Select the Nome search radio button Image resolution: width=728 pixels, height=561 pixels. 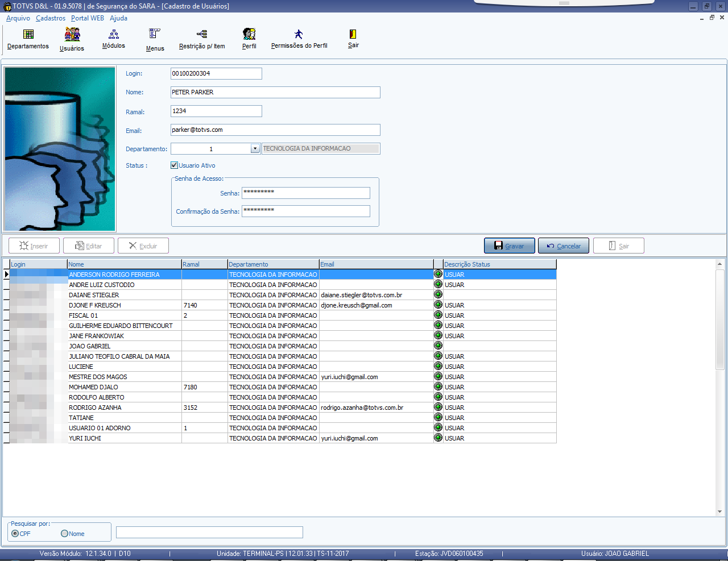[64, 534]
